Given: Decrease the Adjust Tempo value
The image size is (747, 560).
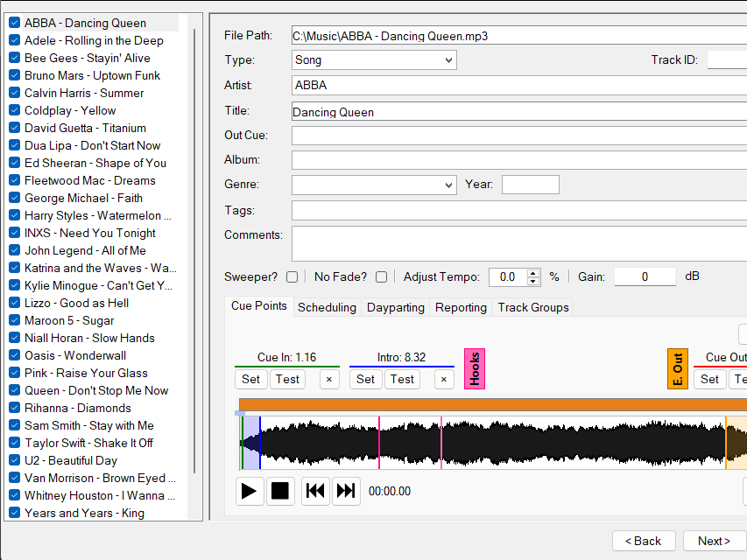Looking at the screenshot, I should tap(533, 281).
